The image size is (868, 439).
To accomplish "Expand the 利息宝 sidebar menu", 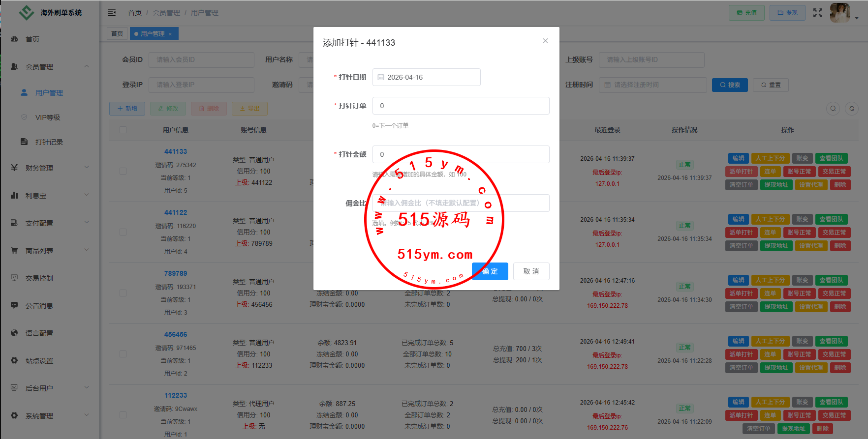I will click(x=49, y=195).
